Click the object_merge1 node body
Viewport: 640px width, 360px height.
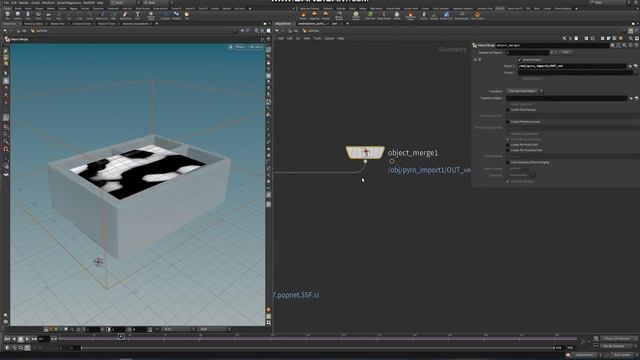point(365,152)
